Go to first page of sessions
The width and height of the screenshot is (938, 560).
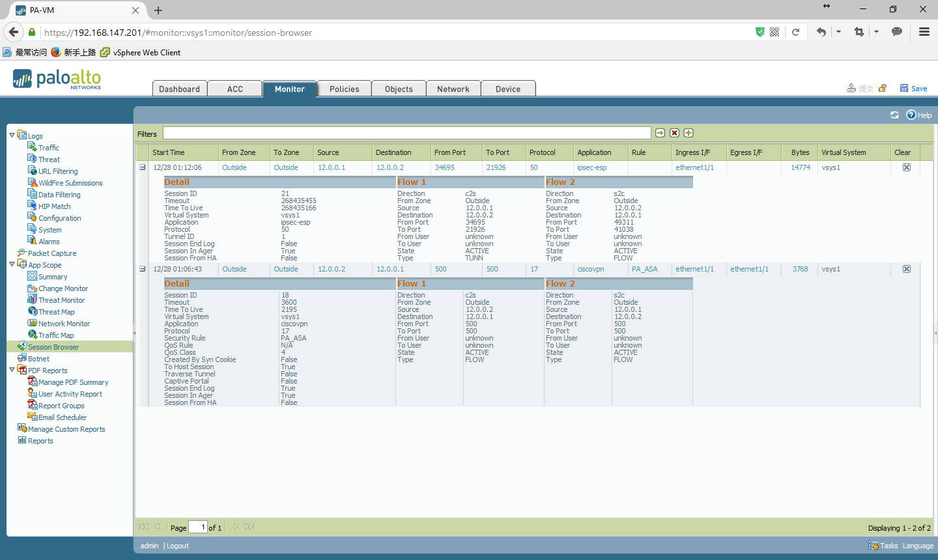tap(143, 527)
